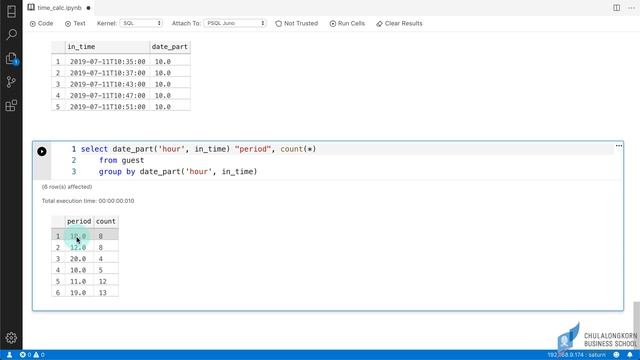The image size is (640, 360).
Task: Run the SQL cell with the play button
Action: (42, 151)
